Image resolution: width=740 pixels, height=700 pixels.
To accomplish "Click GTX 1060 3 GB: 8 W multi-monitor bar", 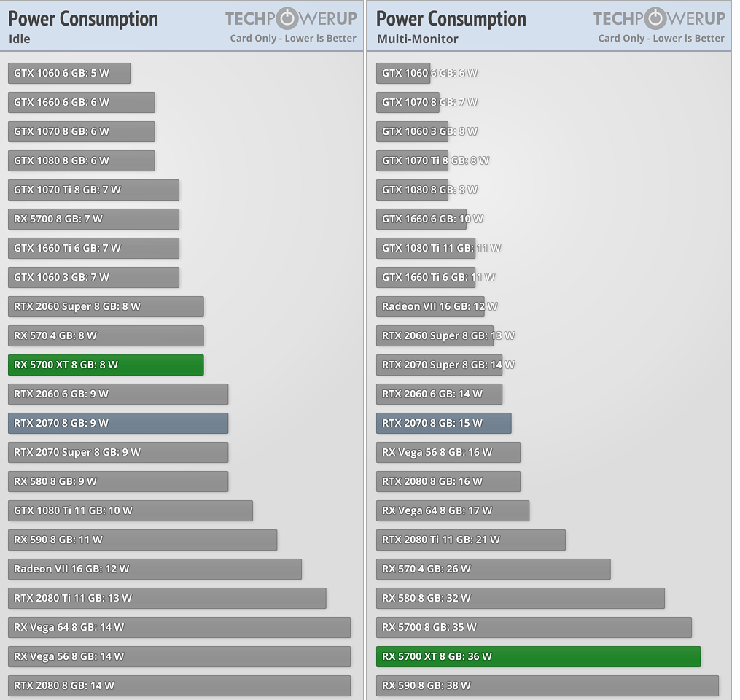I will pos(412,132).
